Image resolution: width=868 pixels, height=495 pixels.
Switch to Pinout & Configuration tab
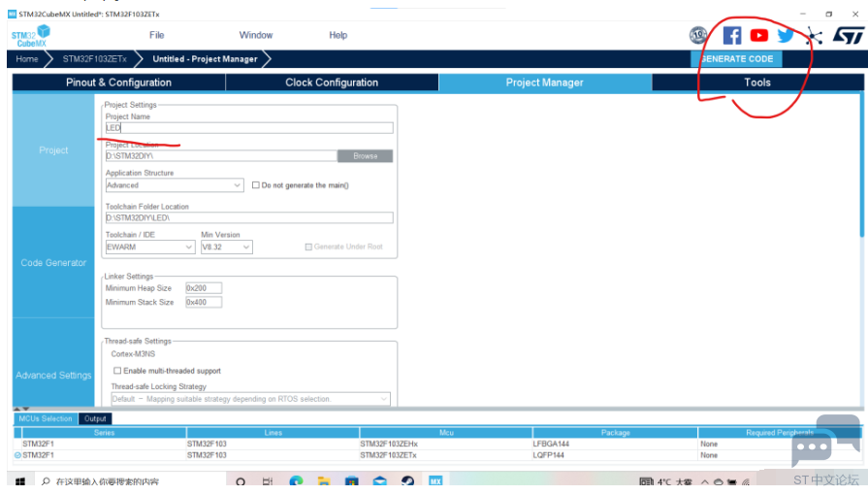pyautogui.click(x=118, y=82)
